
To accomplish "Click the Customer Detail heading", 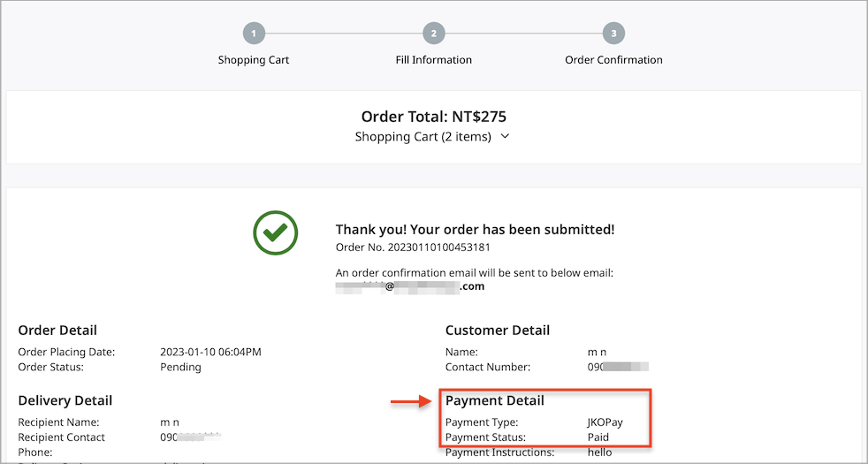I will pos(497,331).
